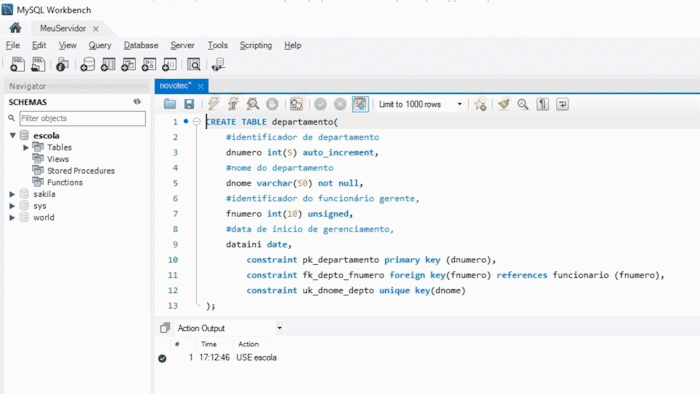Execute statement under cursor icon

coord(233,104)
